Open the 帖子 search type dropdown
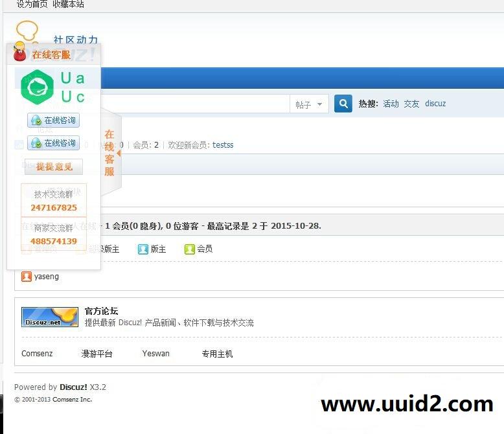Viewport: 504px width, 434px height. [309, 104]
